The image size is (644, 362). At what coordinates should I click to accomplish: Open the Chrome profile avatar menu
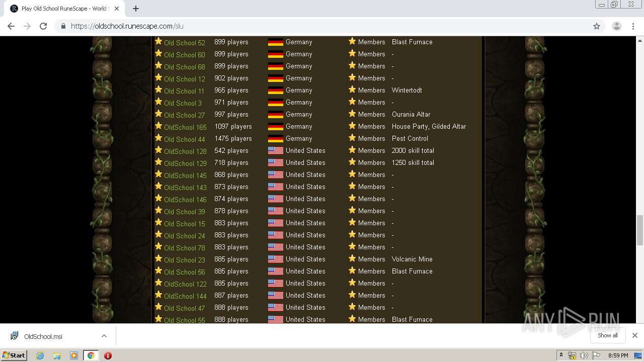(x=616, y=26)
